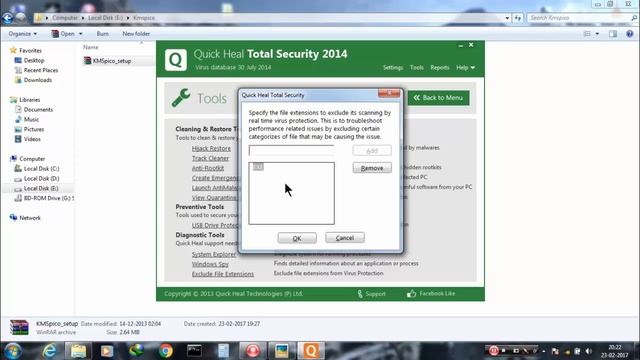Open Exclude File Extensions link
The image size is (640, 360).
223,274
